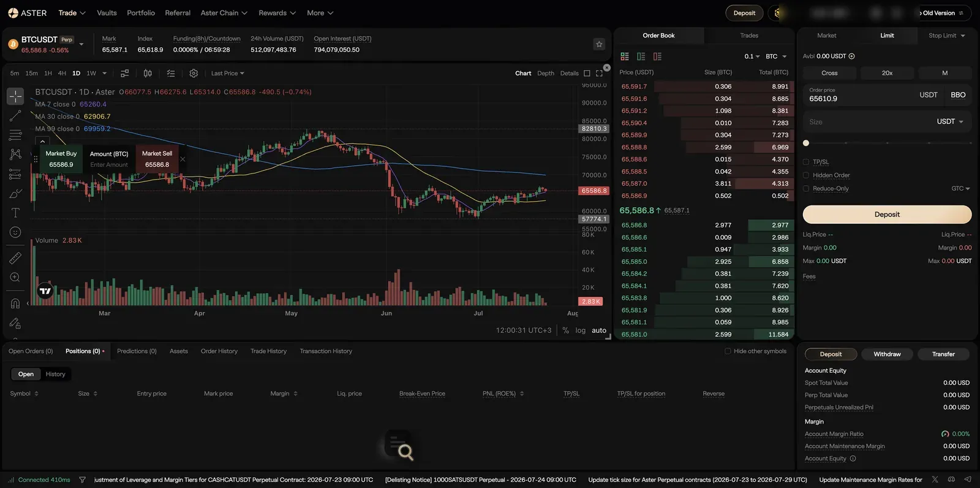Viewport: 980px width, 488px height.
Task: Open the BTCUSDT pair selector arrow
Action: pyautogui.click(x=81, y=44)
